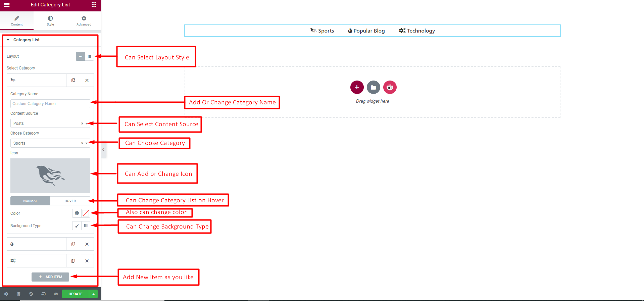
Task: Duplicate the Sports category item
Action: pyautogui.click(x=73, y=80)
